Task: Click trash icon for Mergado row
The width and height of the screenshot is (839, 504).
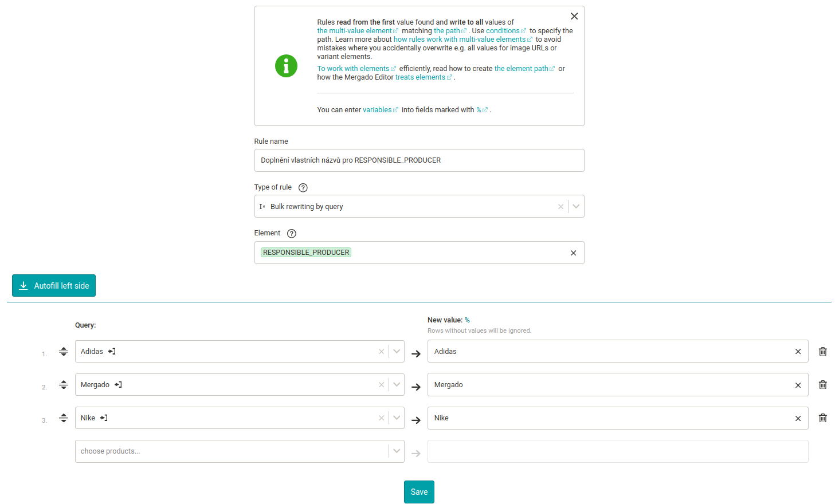Action: tap(822, 385)
